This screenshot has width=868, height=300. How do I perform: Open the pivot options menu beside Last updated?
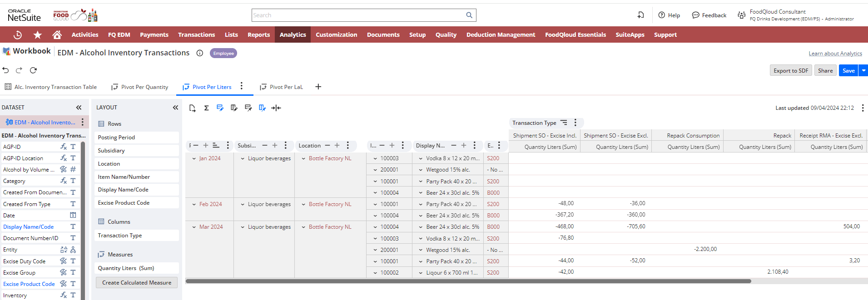863,108
